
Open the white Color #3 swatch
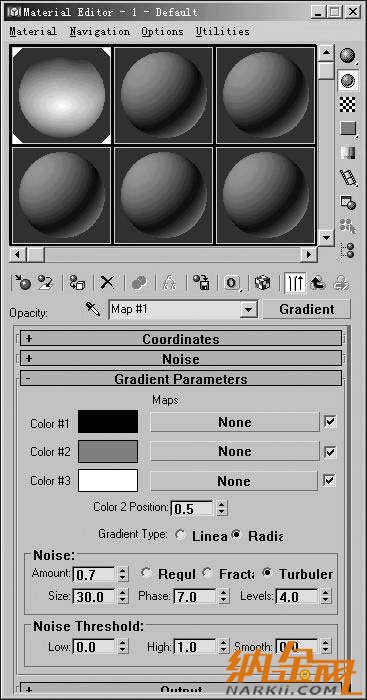tap(108, 480)
